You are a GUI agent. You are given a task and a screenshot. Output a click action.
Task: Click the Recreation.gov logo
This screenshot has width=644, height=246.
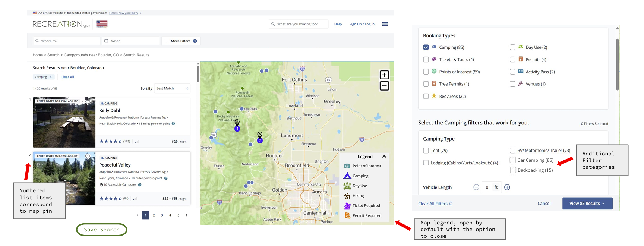click(61, 24)
